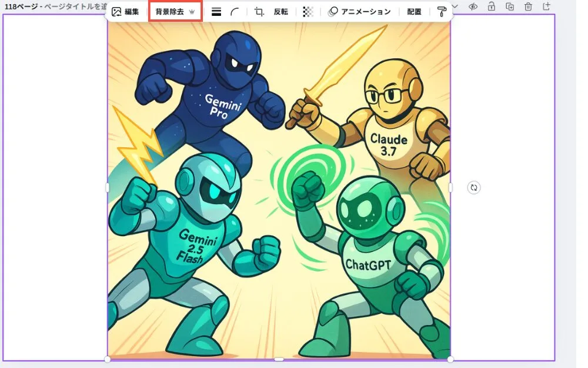588x368 pixels.
Task: Toggle the page lock icon
Action: (x=491, y=6)
